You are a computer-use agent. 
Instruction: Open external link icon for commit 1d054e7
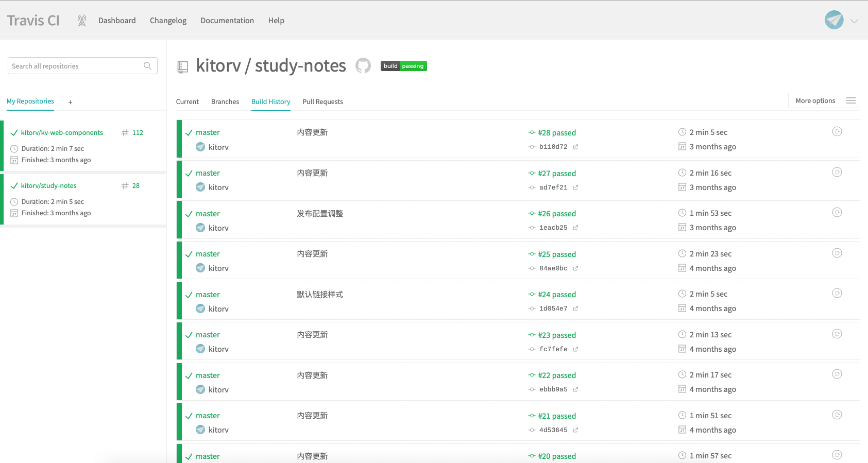click(575, 308)
